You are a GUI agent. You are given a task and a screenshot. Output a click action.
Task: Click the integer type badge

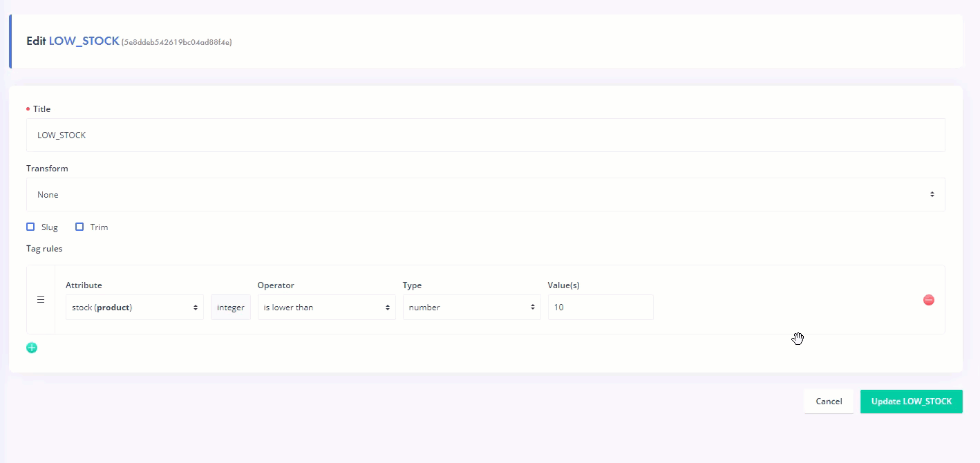click(x=231, y=308)
